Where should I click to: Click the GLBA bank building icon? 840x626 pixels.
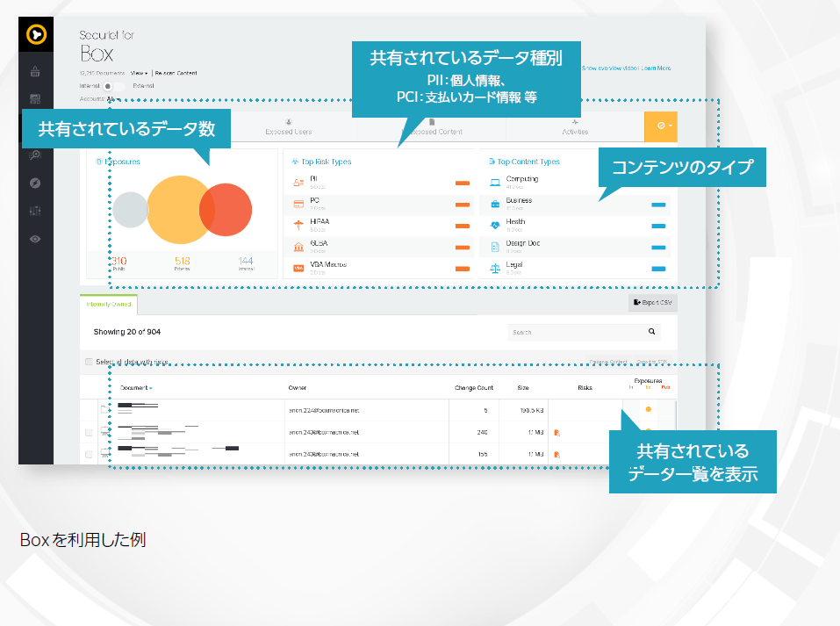298,247
